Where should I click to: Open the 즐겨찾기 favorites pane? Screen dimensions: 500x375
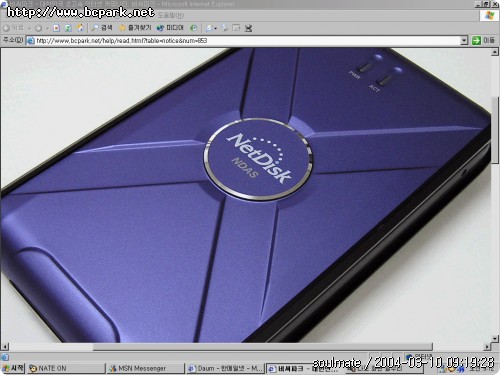pos(135,28)
